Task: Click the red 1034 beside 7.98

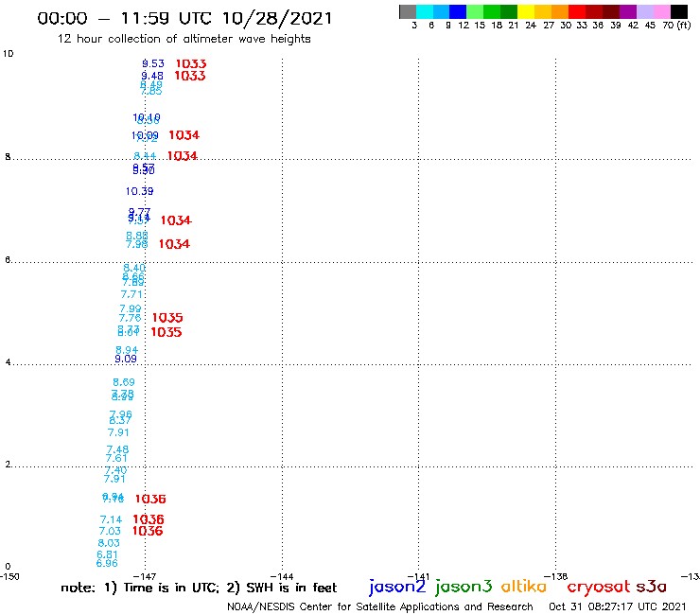Action: click(175, 244)
